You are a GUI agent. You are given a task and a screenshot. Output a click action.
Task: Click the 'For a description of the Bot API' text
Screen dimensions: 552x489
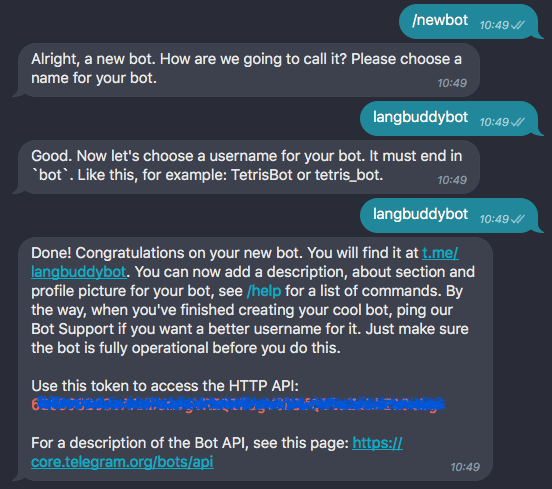(x=190, y=443)
